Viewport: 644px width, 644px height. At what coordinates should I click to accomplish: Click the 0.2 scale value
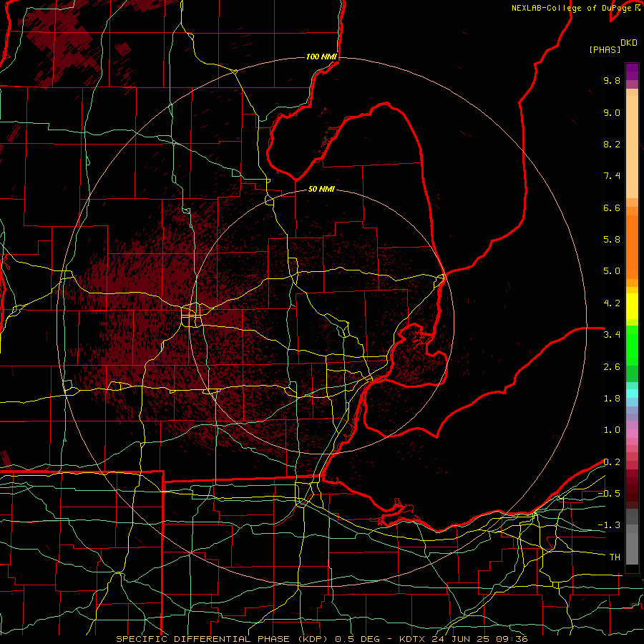(612, 462)
